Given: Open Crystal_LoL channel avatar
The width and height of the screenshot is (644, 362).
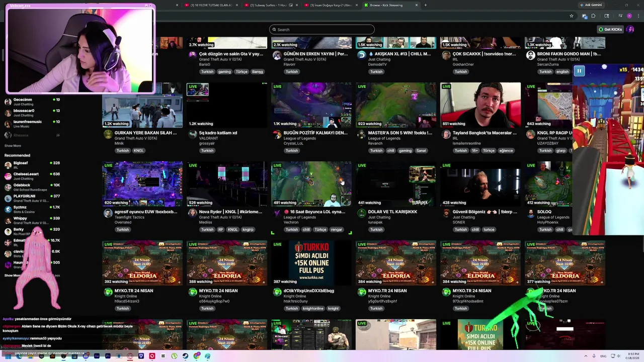Looking at the screenshot, I should pos(277,134).
